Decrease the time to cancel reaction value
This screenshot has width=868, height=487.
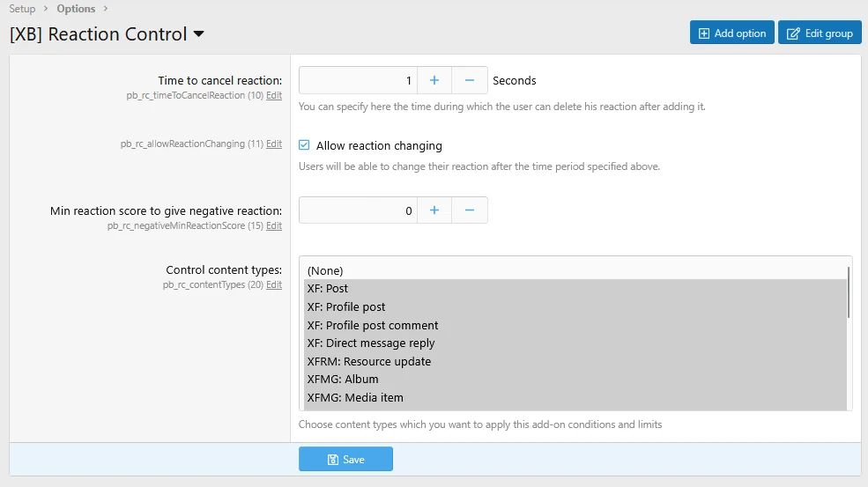pyautogui.click(x=470, y=80)
